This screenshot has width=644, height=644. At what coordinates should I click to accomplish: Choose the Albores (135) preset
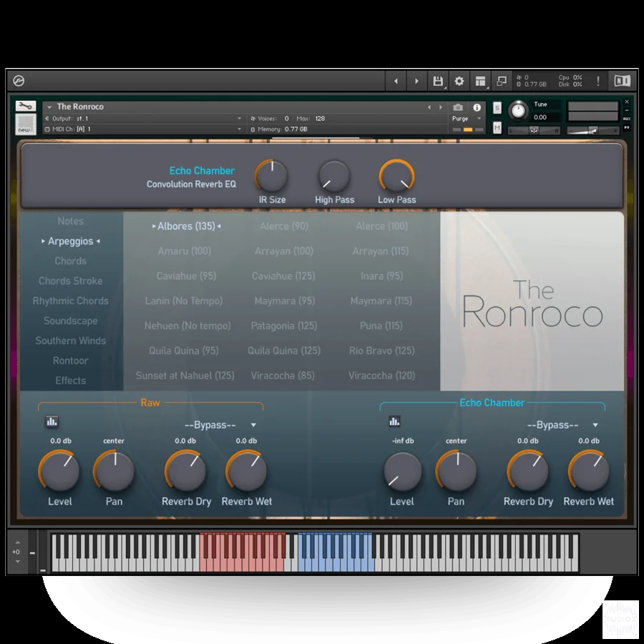click(x=187, y=226)
